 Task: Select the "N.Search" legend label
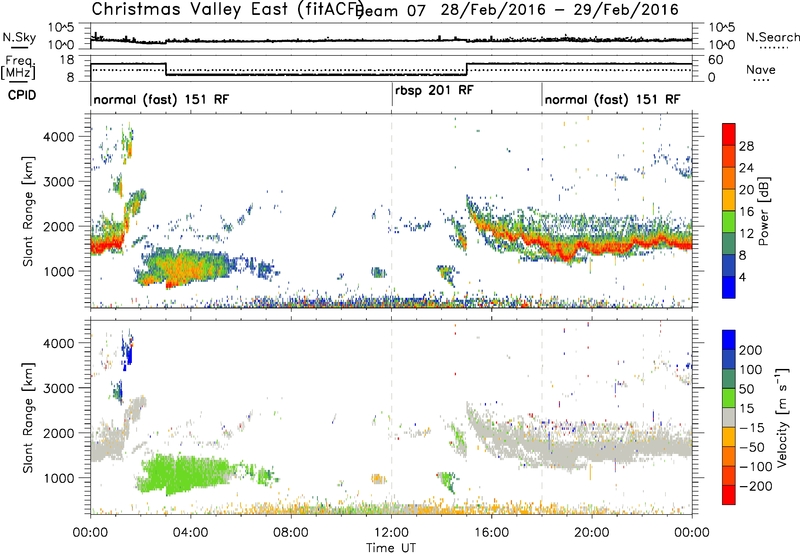point(772,37)
